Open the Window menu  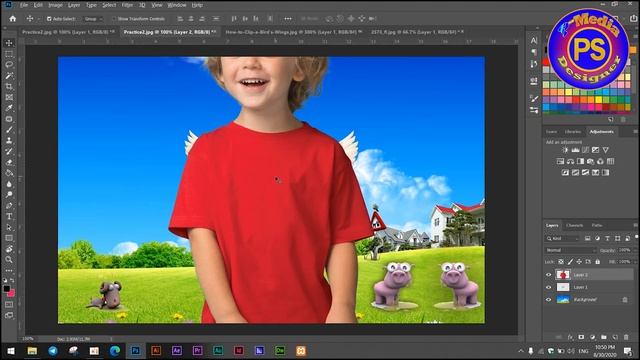[x=177, y=5]
